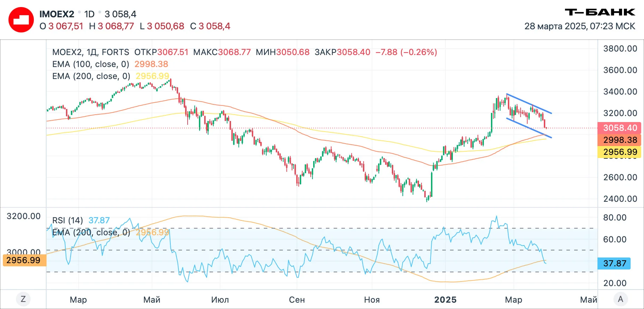The image size is (644, 309).
Task: Click the Июл month marker on time axis
Action: pos(220,299)
